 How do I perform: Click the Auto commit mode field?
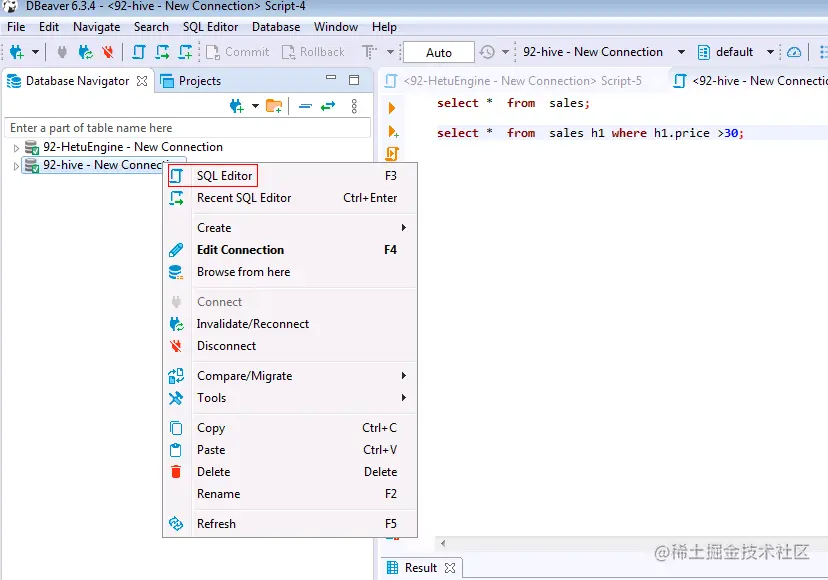pos(439,52)
